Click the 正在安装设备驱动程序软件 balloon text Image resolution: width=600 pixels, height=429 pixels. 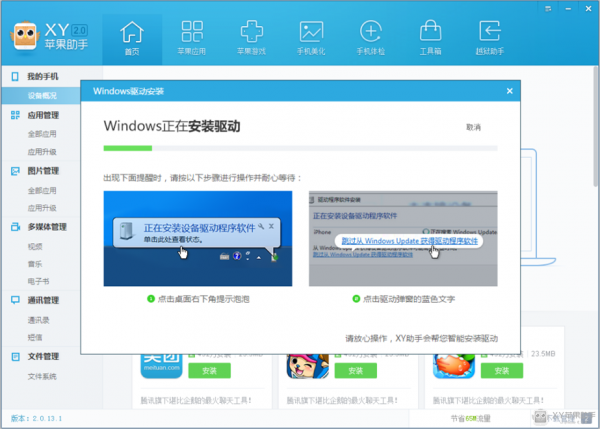pyautogui.click(x=199, y=228)
